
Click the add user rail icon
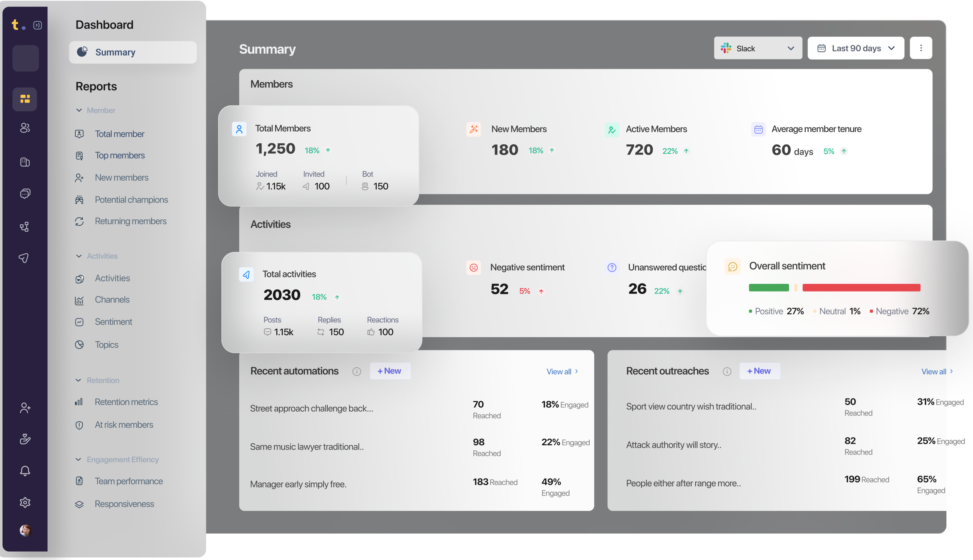point(25,408)
